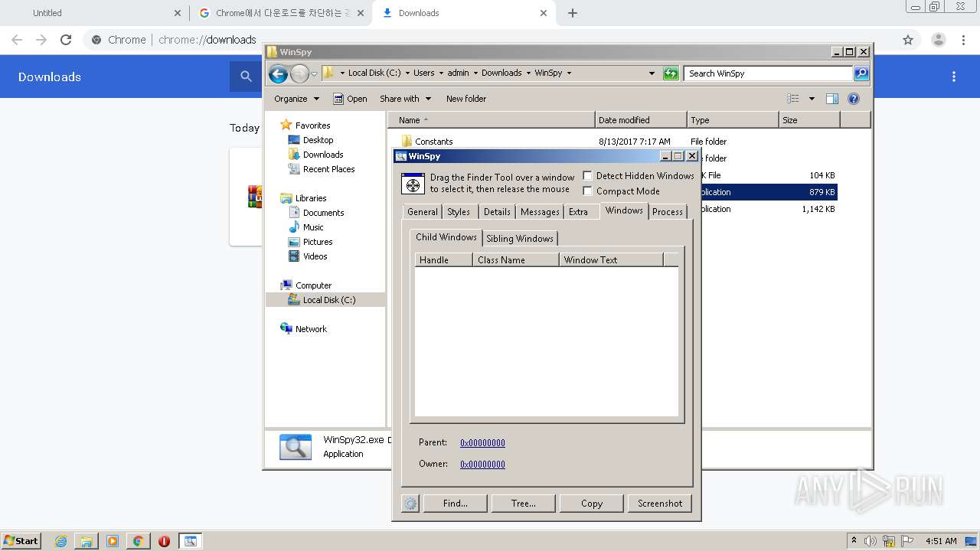
Task: Enable Detect Hidden Windows checkbox
Action: click(588, 175)
